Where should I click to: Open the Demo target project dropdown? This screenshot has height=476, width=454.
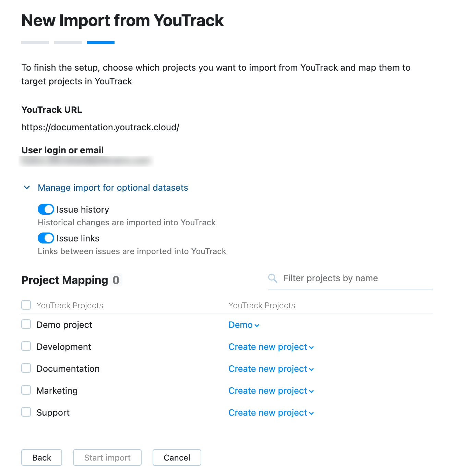pyautogui.click(x=243, y=325)
